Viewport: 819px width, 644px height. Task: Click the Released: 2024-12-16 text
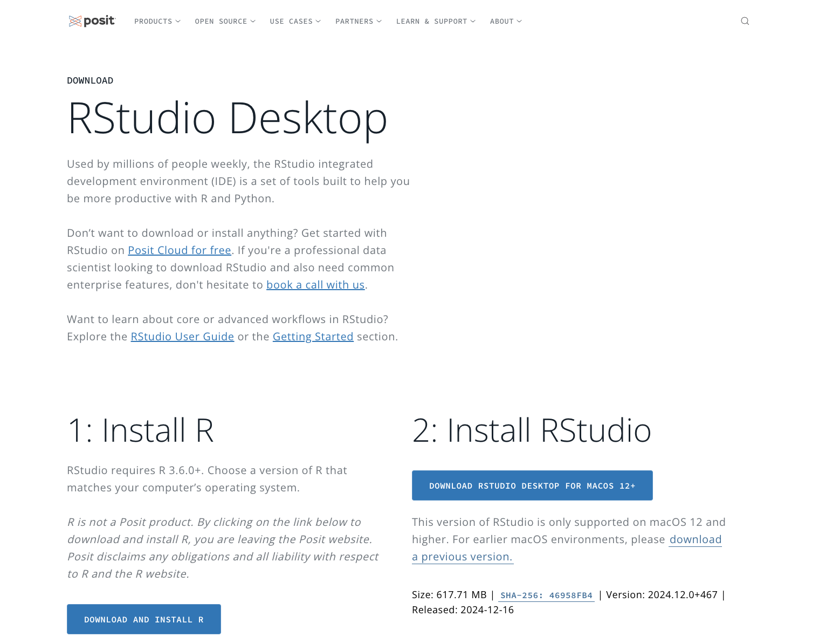(x=463, y=610)
